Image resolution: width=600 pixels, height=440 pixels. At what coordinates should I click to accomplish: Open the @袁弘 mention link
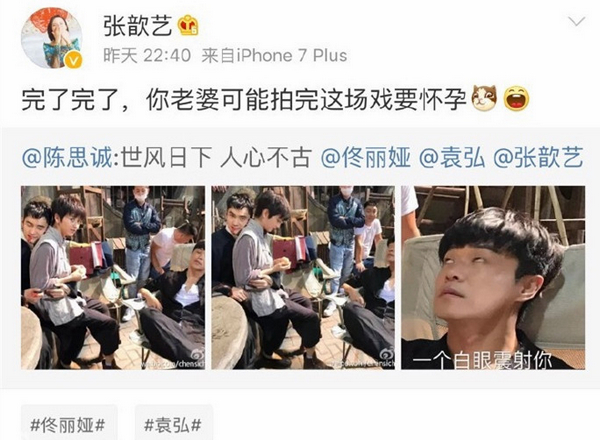pyautogui.click(x=453, y=158)
